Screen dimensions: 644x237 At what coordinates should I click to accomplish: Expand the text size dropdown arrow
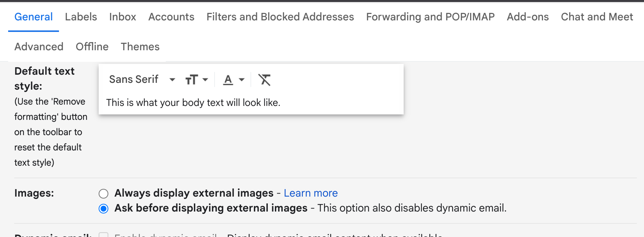205,80
